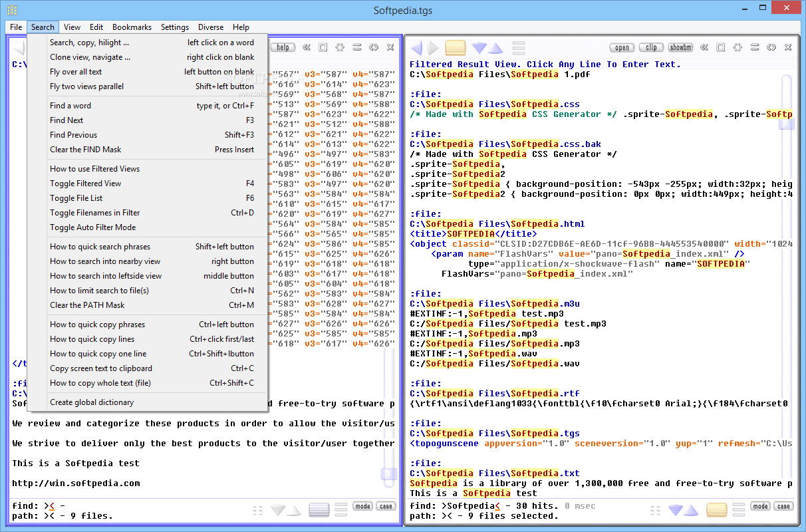806x532 pixels.
Task: Toggle the case button in right view
Action: click(783, 506)
